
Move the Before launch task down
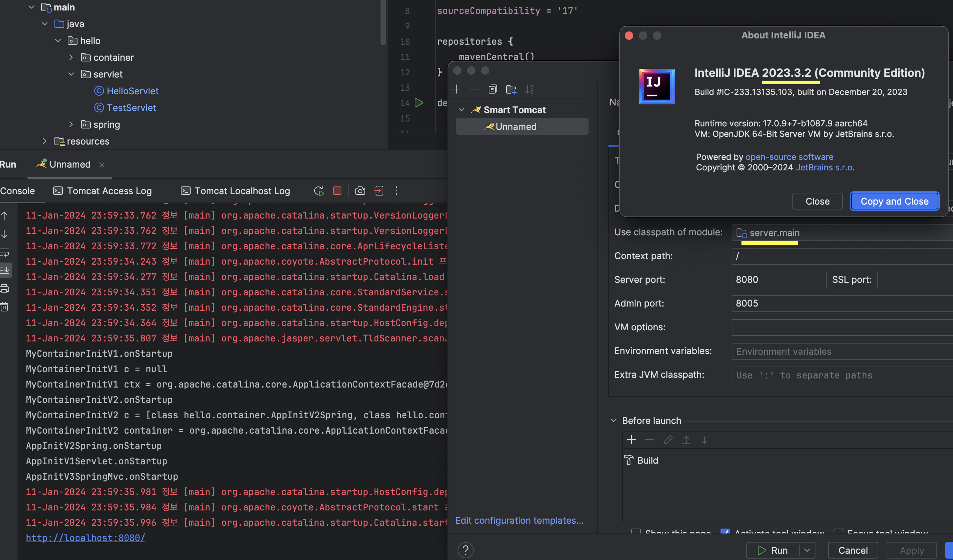coord(704,440)
